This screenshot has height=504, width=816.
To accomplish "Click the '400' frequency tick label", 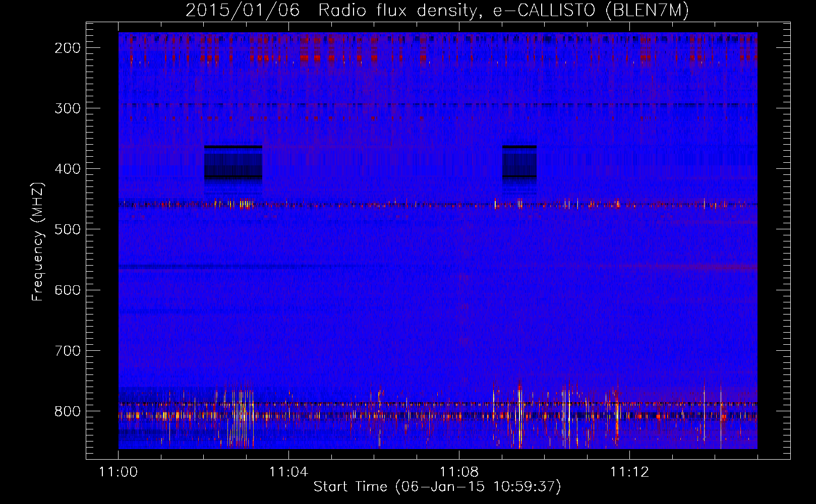I will point(68,169).
